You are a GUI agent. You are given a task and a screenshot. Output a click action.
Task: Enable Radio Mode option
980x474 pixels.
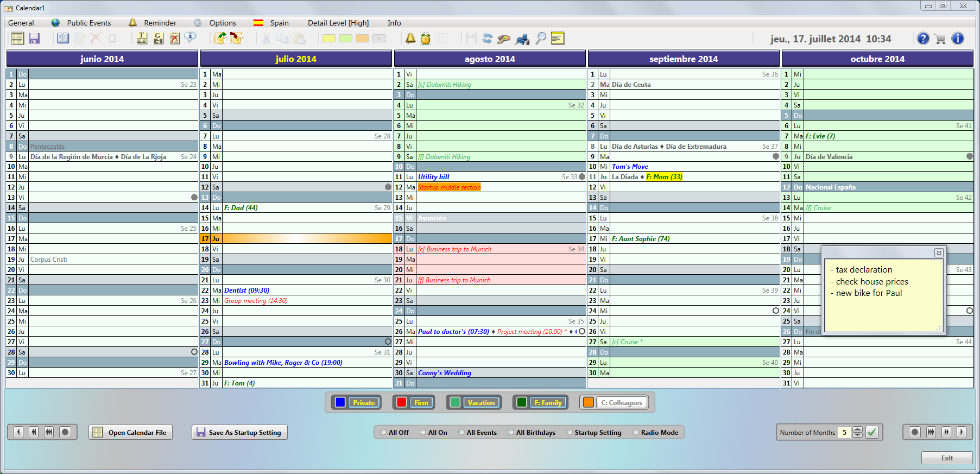tap(636, 433)
